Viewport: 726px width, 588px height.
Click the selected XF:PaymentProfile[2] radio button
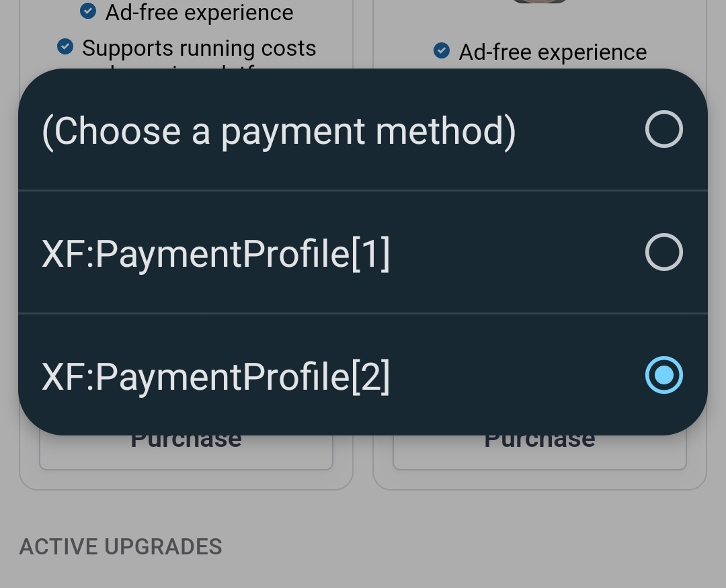(663, 375)
